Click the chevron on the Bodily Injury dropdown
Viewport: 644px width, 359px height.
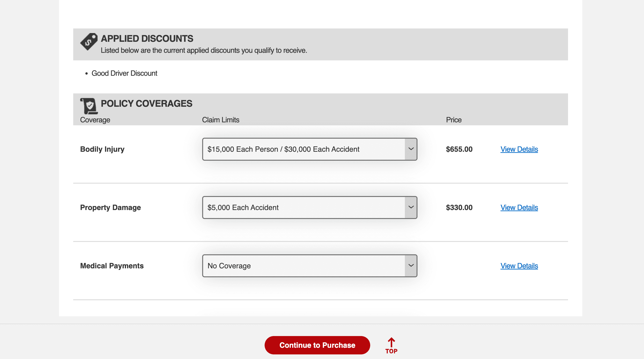411,149
